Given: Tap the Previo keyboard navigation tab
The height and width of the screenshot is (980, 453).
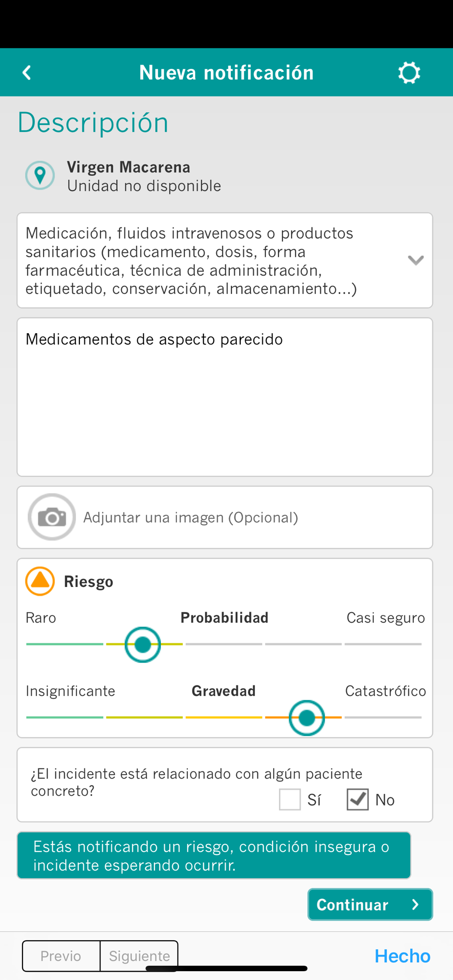Looking at the screenshot, I should pos(61,956).
